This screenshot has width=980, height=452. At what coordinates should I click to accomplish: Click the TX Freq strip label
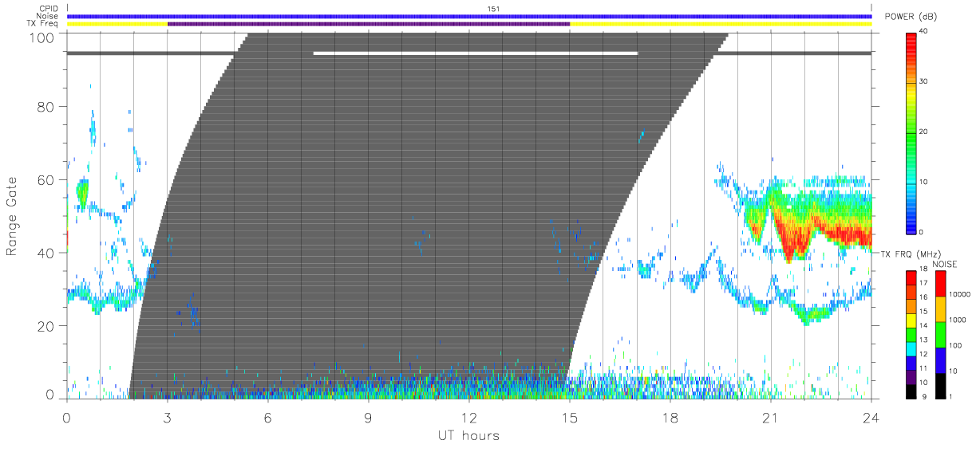tap(42, 23)
